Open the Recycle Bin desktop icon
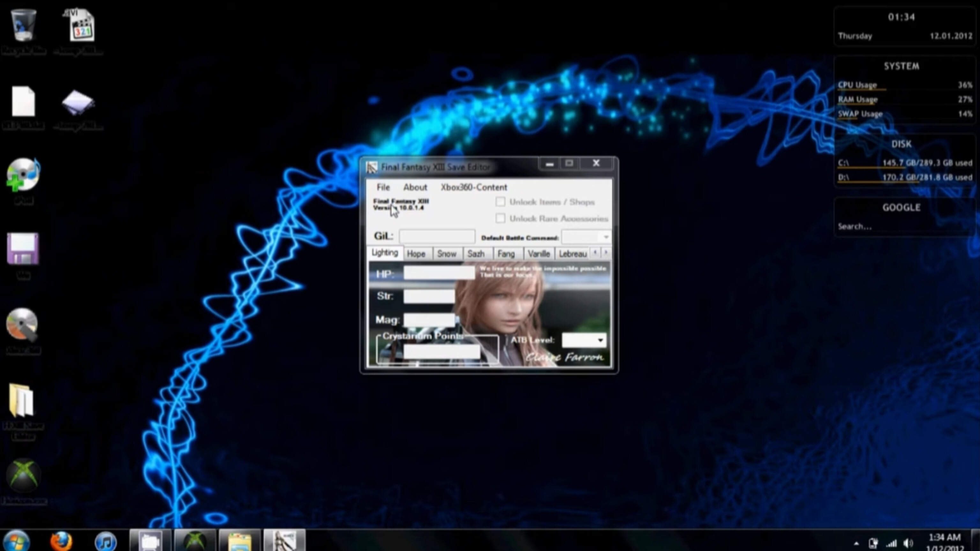This screenshot has height=551, width=980. (24, 26)
